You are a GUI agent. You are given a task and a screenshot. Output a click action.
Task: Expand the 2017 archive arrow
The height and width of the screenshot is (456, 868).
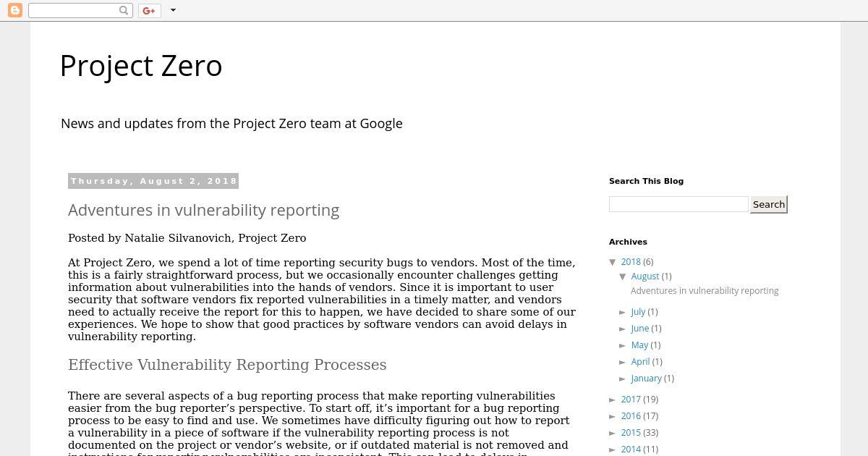(x=613, y=400)
